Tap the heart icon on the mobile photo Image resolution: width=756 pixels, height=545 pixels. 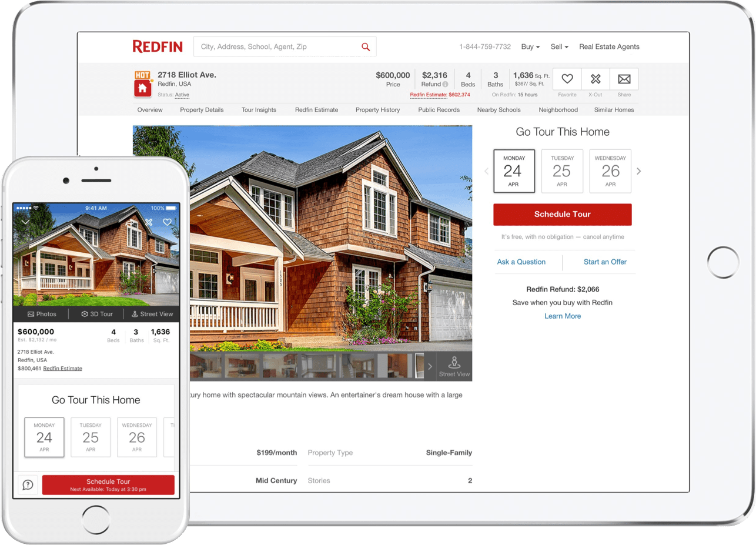pyautogui.click(x=168, y=222)
